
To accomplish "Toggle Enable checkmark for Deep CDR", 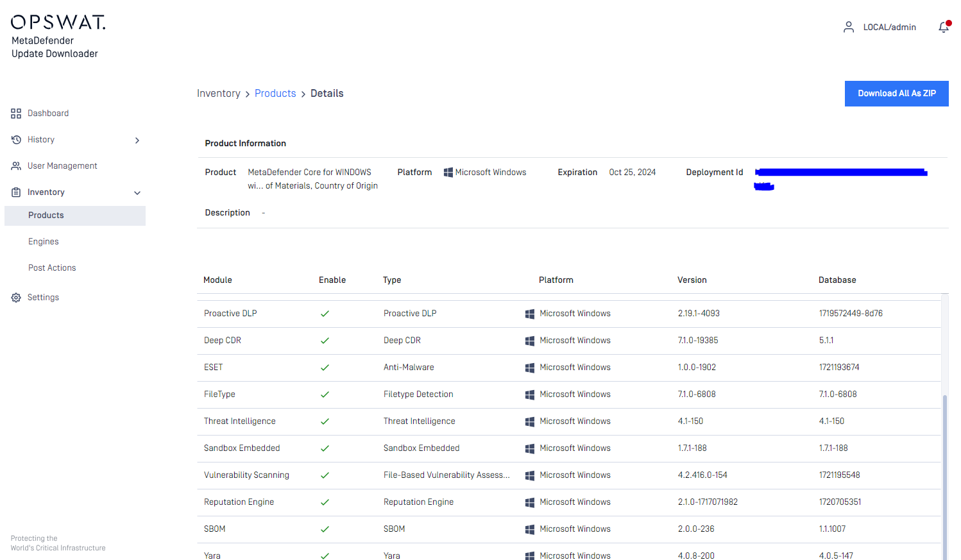I will [x=325, y=341].
